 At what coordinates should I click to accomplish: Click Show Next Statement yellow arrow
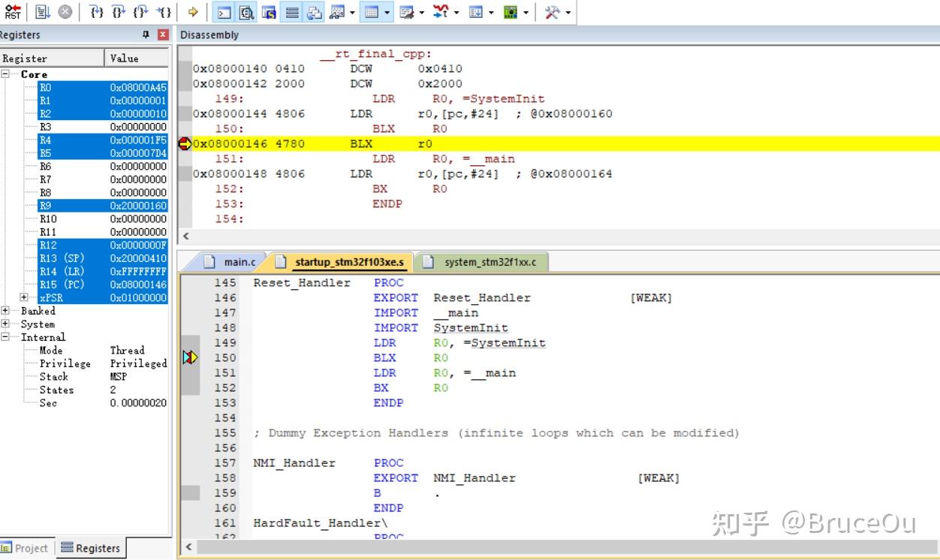[193, 12]
